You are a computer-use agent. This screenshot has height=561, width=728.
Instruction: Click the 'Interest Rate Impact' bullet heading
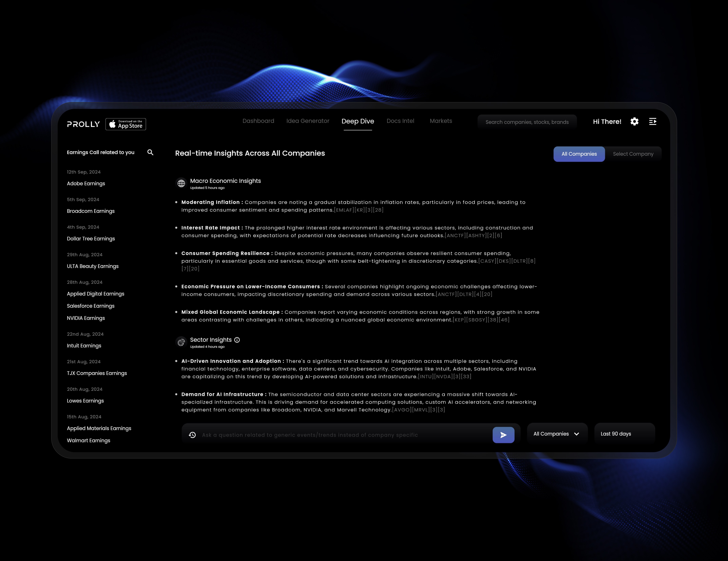point(211,228)
